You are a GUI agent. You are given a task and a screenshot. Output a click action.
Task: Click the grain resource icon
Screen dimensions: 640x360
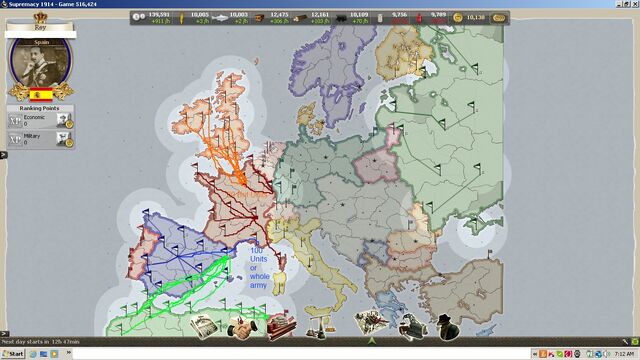point(182,18)
